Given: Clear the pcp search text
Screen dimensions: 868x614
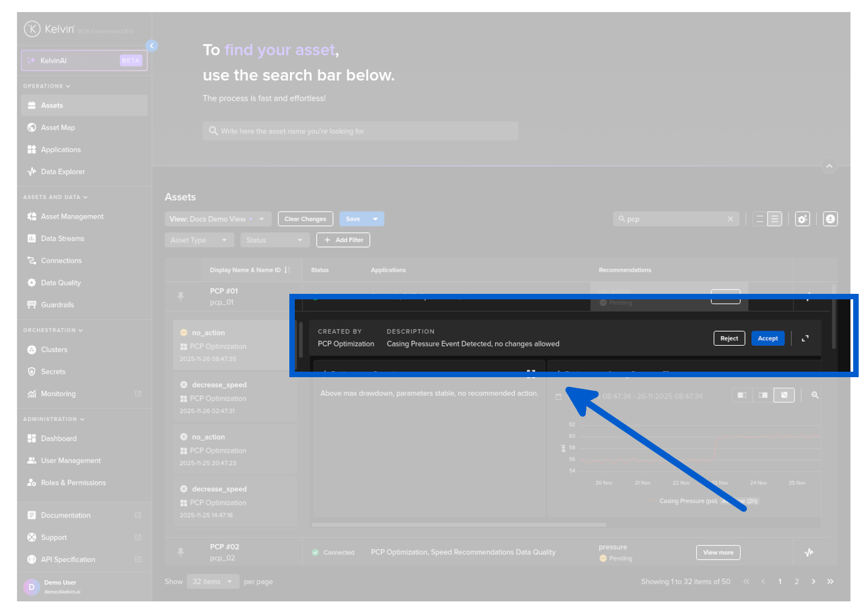Looking at the screenshot, I should click(730, 219).
